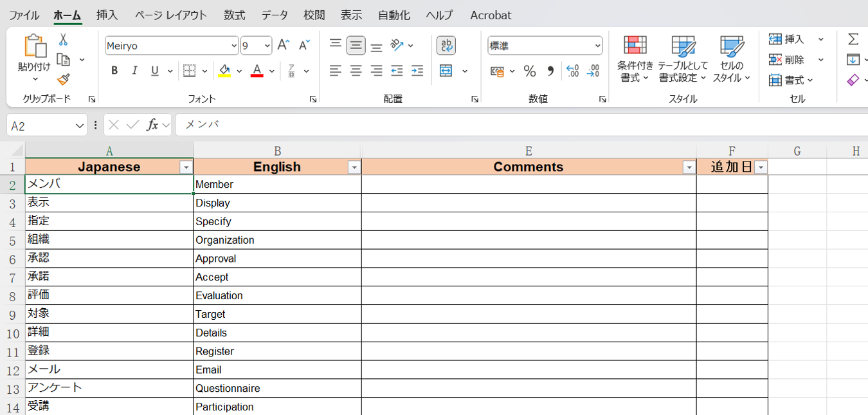Click the 書式 cells button
The width and height of the screenshot is (868, 415).
[791, 80]
